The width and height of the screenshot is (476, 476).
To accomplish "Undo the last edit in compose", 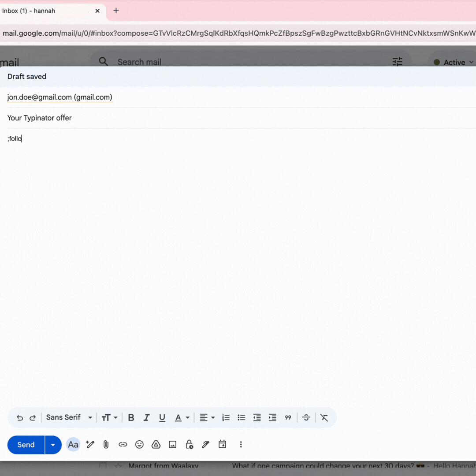I will pos(20,418).
